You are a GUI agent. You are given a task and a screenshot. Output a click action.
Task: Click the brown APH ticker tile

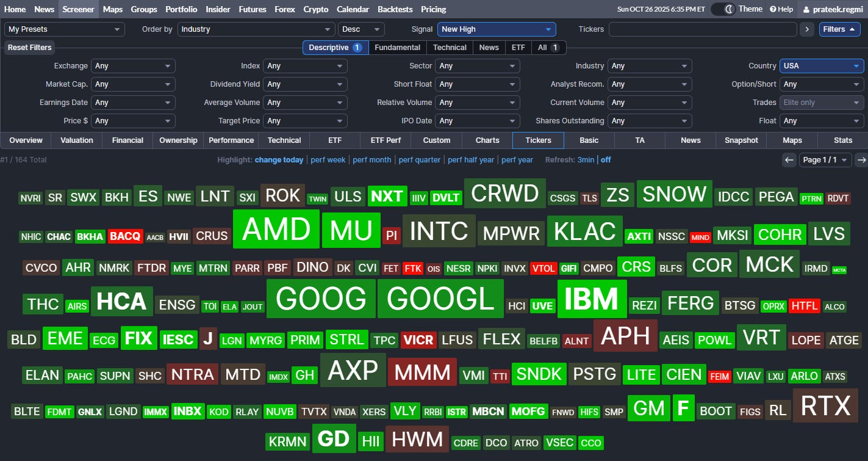tap(626, 336)
